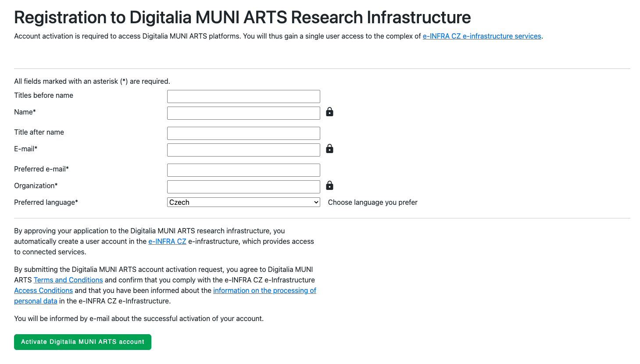640x364 pixels.
Task: Click the lock icon beside Name field
Action: point(329,112)
